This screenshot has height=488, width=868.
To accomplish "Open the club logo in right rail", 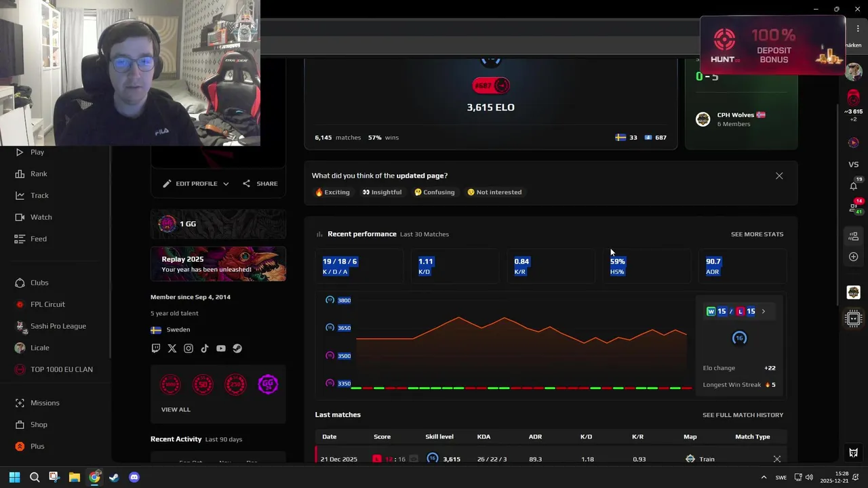I will point(854,293).
